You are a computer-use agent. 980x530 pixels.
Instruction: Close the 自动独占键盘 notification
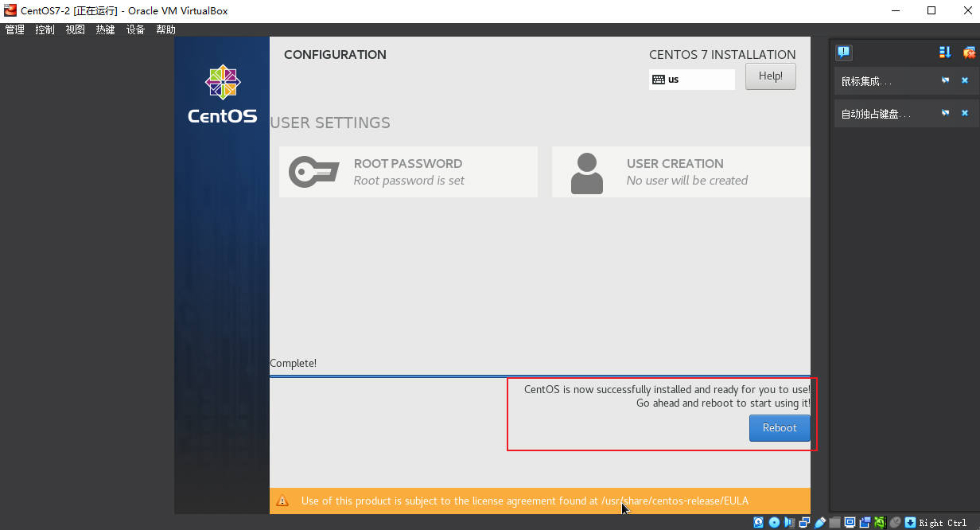click(965, 113)
